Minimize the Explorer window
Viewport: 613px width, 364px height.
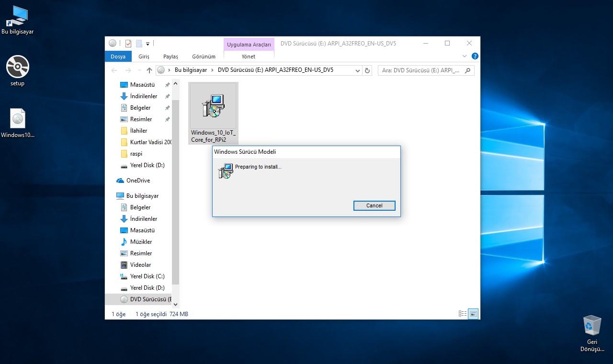[425, 43]
